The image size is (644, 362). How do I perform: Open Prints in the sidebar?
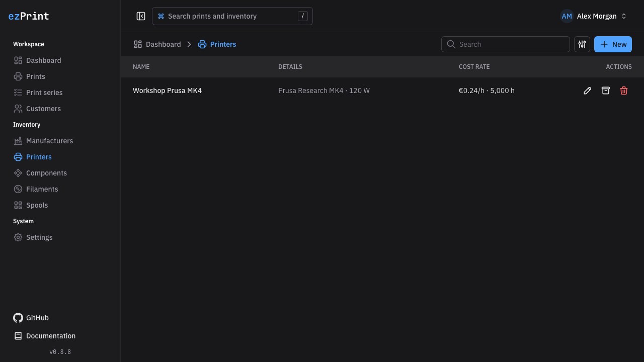coord(60,76)
